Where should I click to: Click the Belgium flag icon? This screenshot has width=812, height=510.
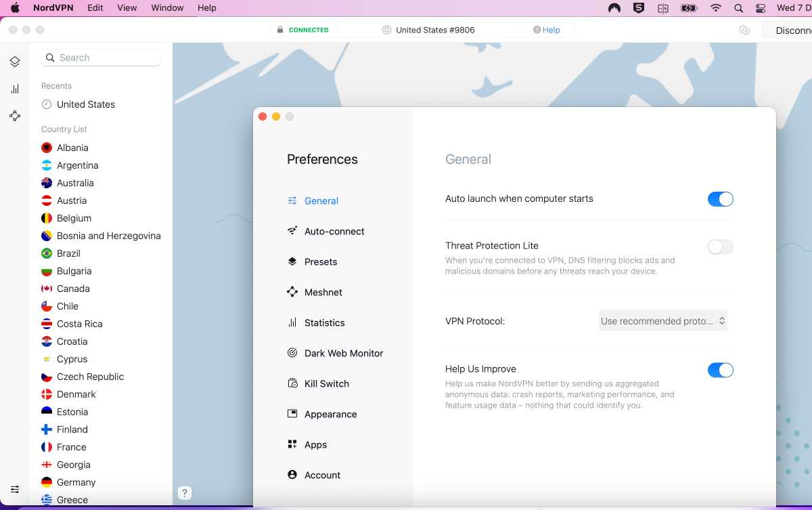click(47, 218)
